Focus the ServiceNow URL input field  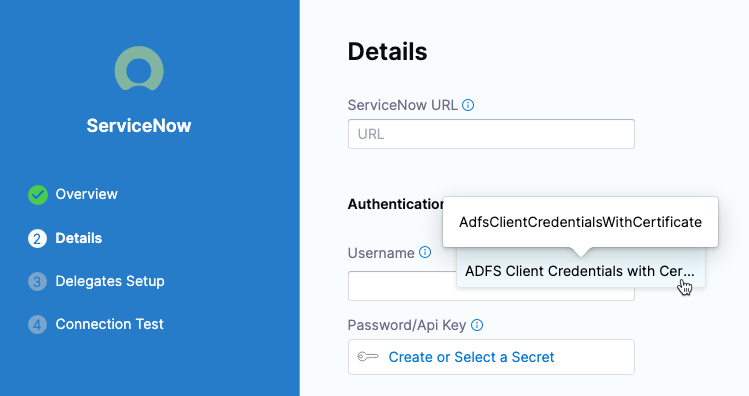pos(491,134)
